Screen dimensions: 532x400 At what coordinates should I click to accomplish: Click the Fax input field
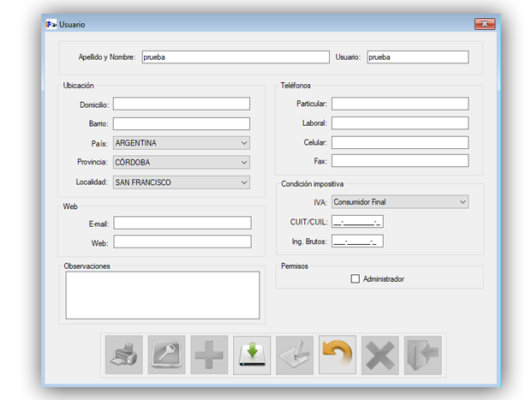tap(400, 161)
